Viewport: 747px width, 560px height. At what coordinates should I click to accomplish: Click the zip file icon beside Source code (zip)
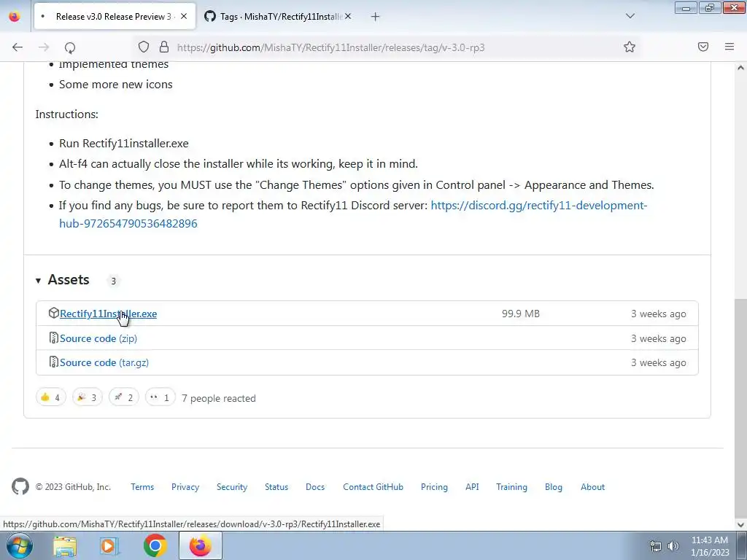tap(54, 338)
